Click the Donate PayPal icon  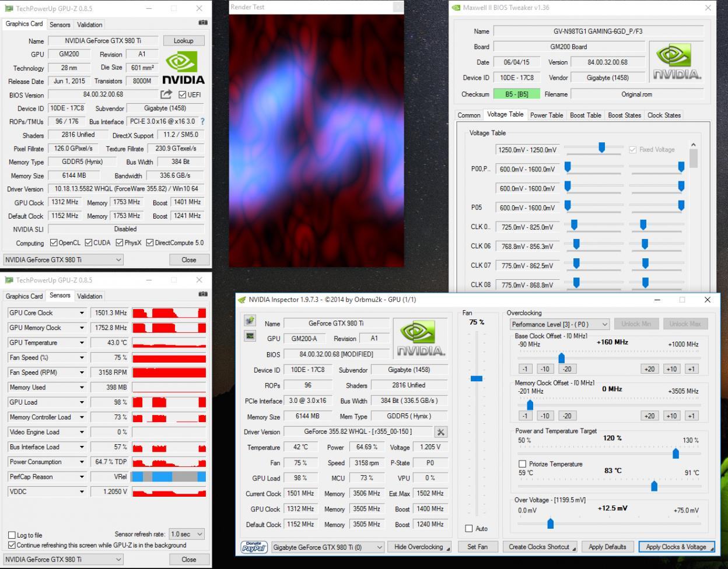(x=254, y=547)
